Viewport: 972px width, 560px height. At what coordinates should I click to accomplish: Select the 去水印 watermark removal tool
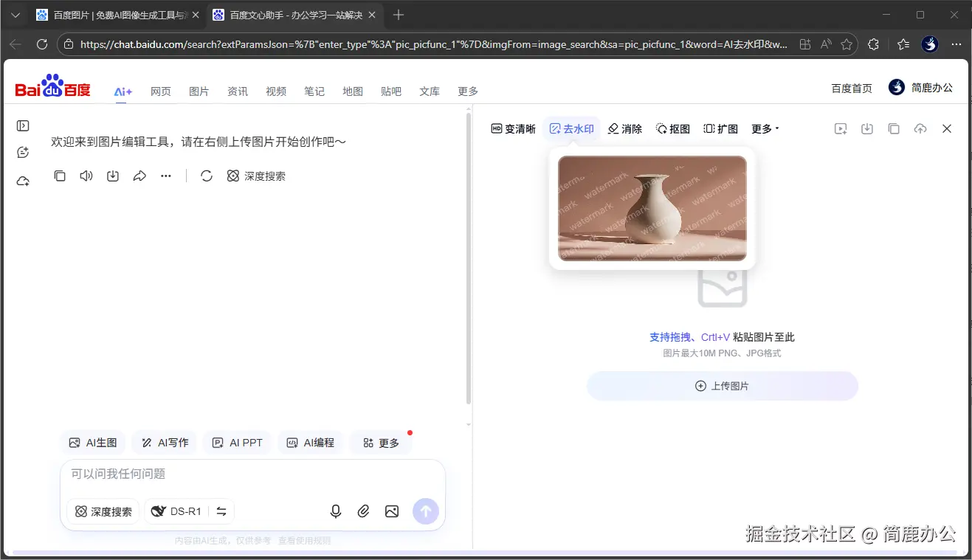[572, 128]
